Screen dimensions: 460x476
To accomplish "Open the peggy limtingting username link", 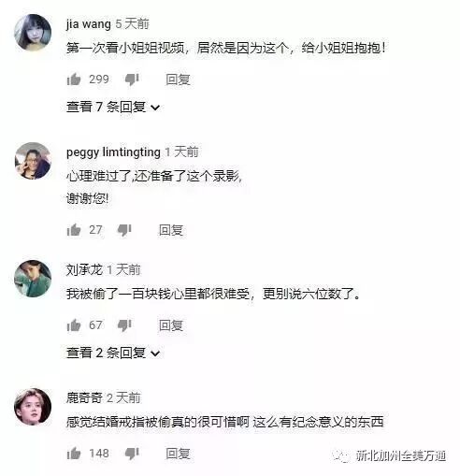I will click(113, 152).
